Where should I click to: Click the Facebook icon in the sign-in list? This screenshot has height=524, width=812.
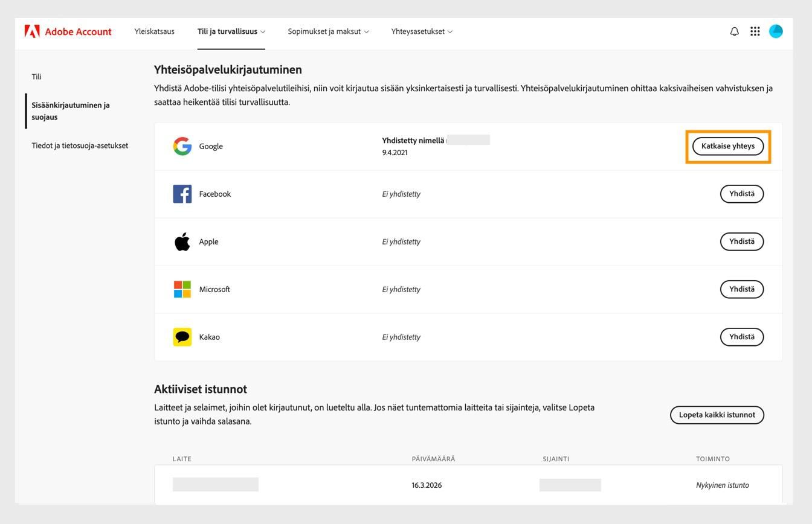pyautogui.click(x=182, y=194)
